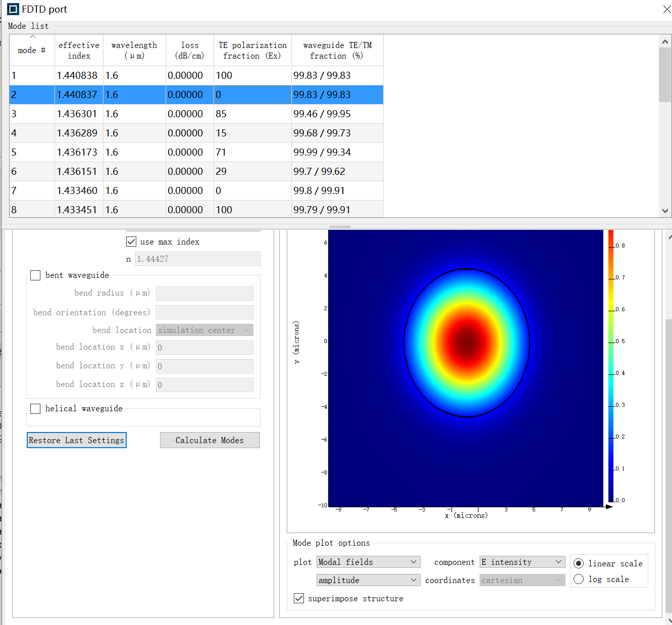Click the FDTD port window icon
Image resolution: width=672 pixels, height=625 pixels.
point(13,9)
